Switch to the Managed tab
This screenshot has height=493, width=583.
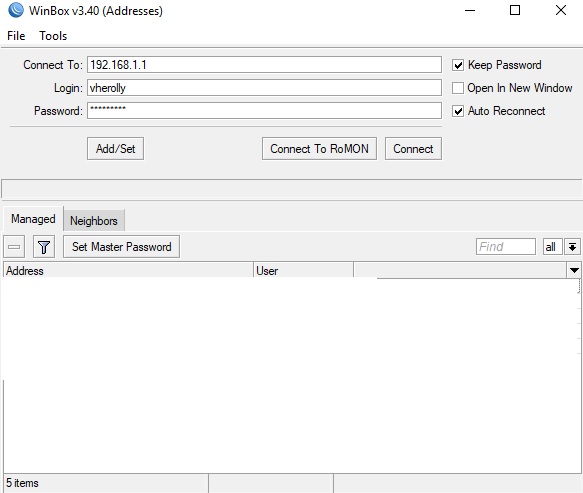tap(33, 219)
